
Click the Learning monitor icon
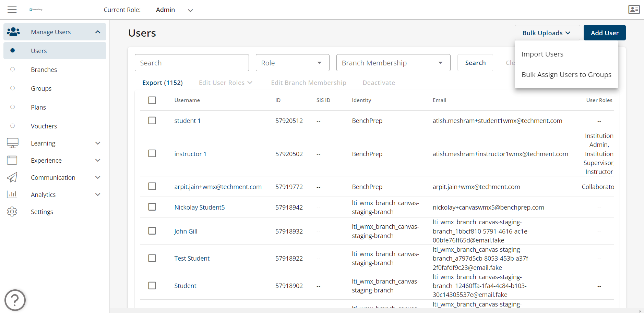tap(13, 143)
